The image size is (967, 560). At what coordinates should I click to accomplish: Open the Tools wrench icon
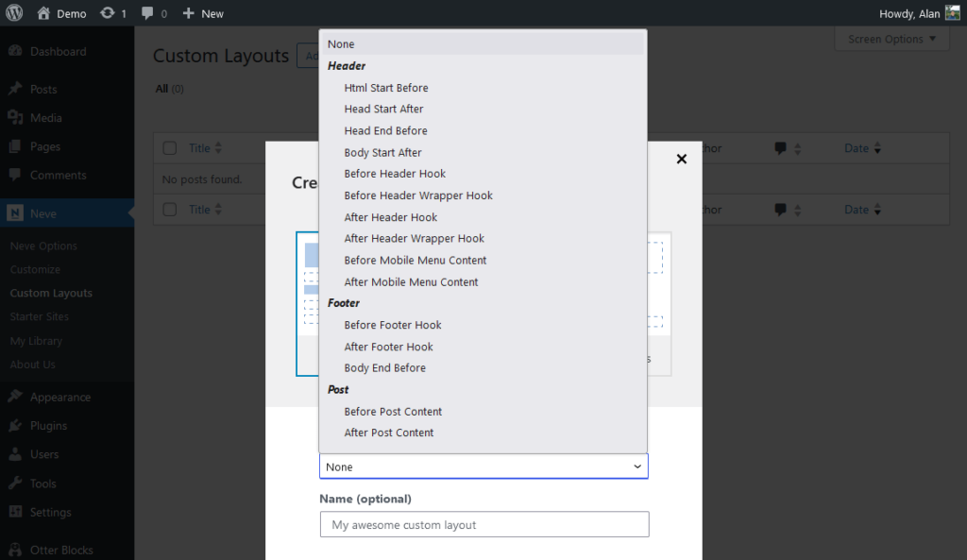pos(15,483)
